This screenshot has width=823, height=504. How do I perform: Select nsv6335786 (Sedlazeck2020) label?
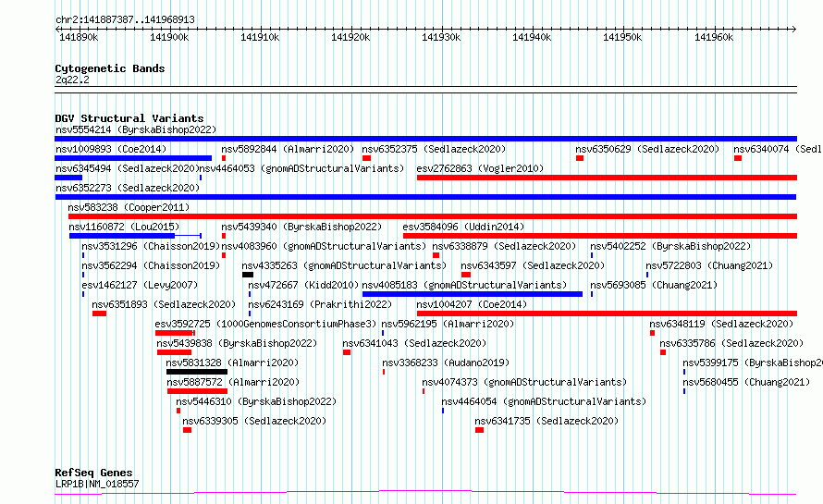[731, 343]
